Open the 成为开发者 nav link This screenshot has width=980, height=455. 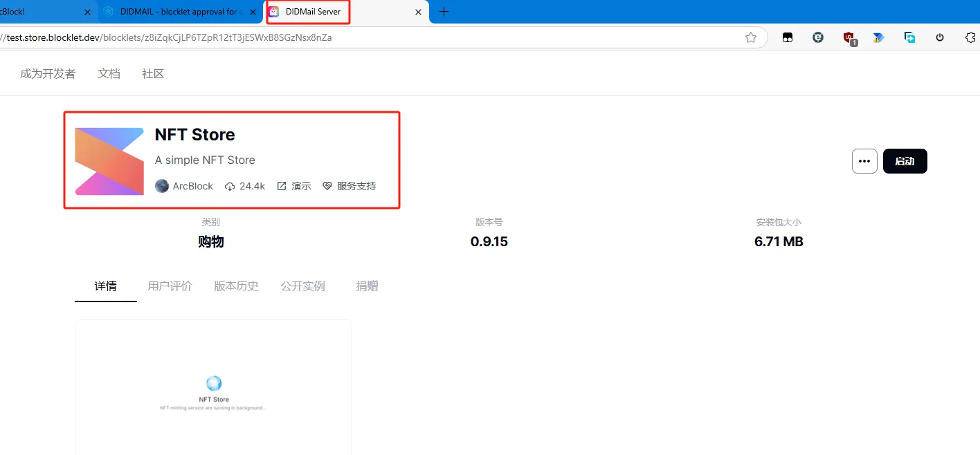click(x=48, y=74)
